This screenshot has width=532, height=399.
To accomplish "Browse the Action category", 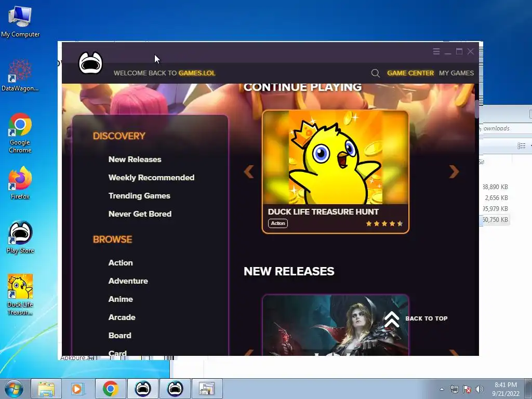I will pos(121,262).
